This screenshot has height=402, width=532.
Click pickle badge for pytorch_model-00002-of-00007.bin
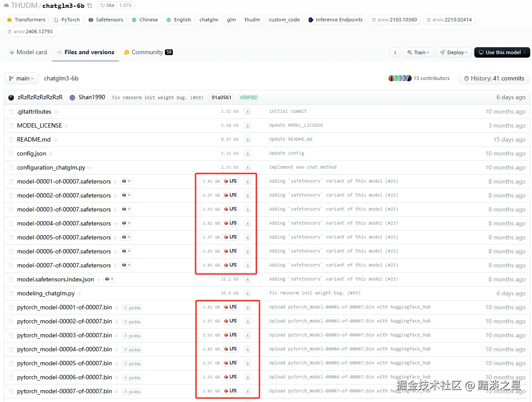click(132, 322)
